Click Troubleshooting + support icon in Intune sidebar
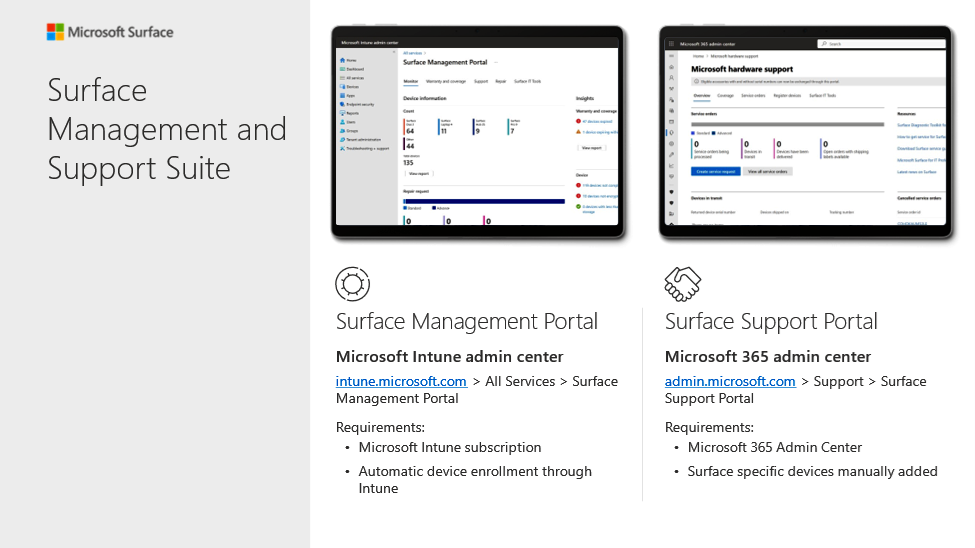The height and width of the screenshot is (548, 975). 342,148
